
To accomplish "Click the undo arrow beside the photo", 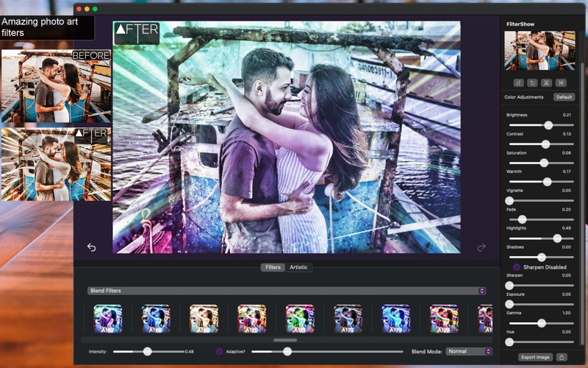I will pyautogui.click(x=91, y=247).
